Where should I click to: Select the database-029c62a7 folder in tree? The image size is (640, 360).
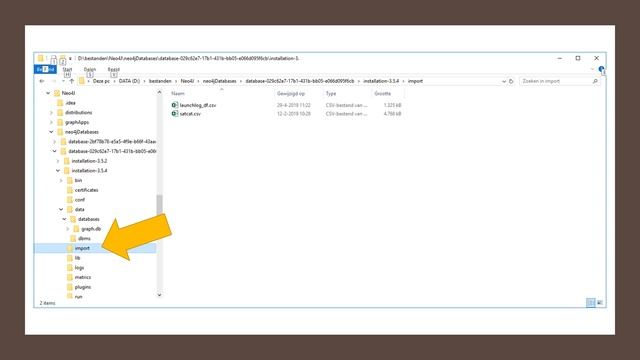(112, 151)
